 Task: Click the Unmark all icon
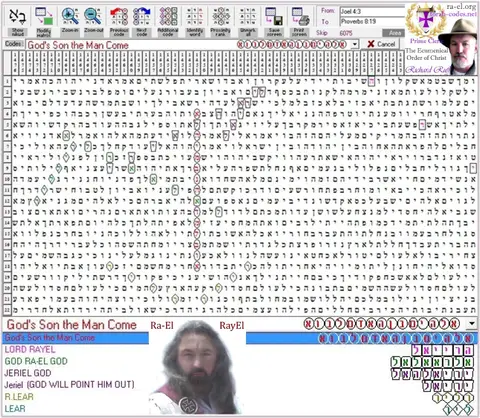tap(247, 16)
